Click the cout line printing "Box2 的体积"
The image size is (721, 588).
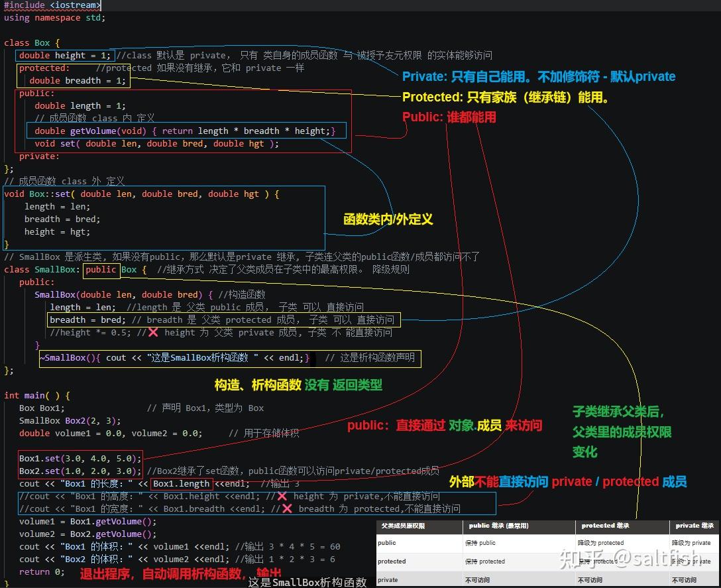(177, 559)
